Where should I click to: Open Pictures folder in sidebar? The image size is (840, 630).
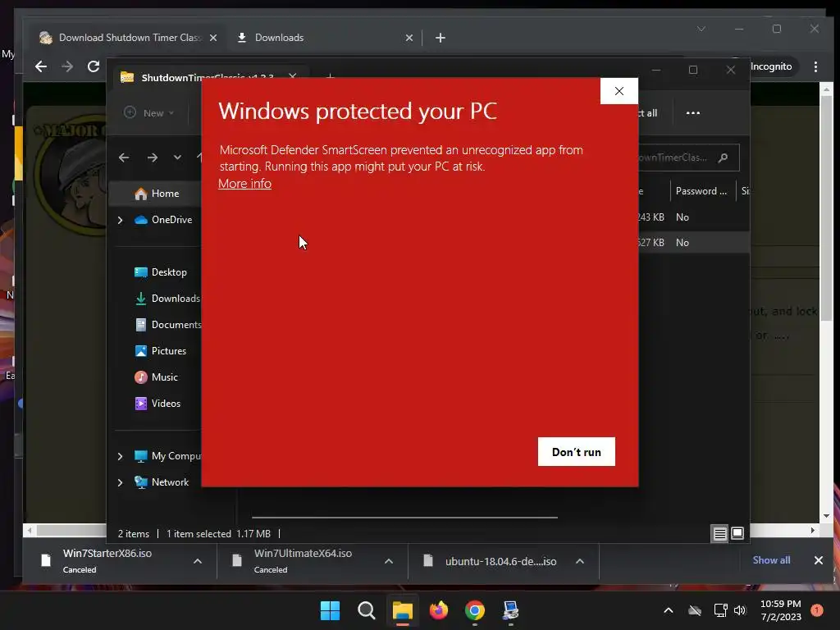[161, 351]
